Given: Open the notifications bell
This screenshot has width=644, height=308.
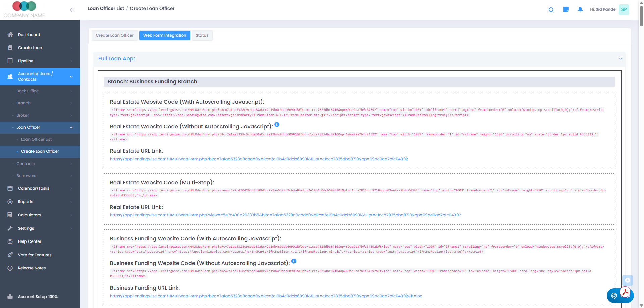Looking at the screenshot, I should 580,10.
